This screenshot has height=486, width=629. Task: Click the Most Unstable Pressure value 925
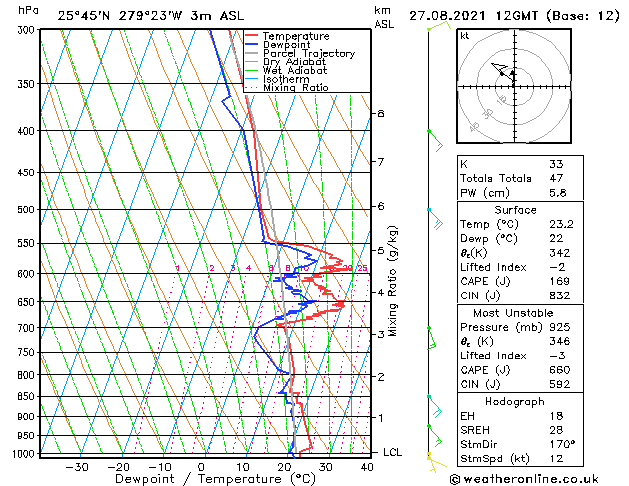point(560,327)
